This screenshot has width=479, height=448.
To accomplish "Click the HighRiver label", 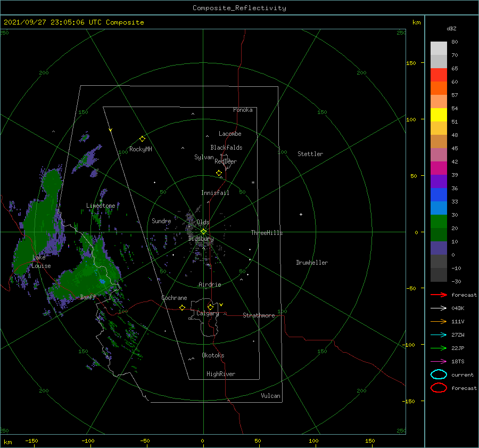I will click(221, 374).
